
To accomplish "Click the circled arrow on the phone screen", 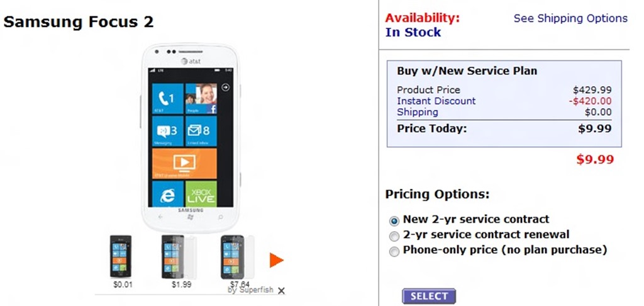I will click(225, 88).
